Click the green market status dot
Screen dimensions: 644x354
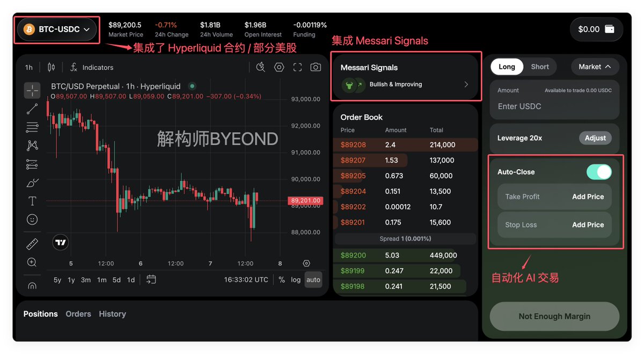(x=192, y=86)
